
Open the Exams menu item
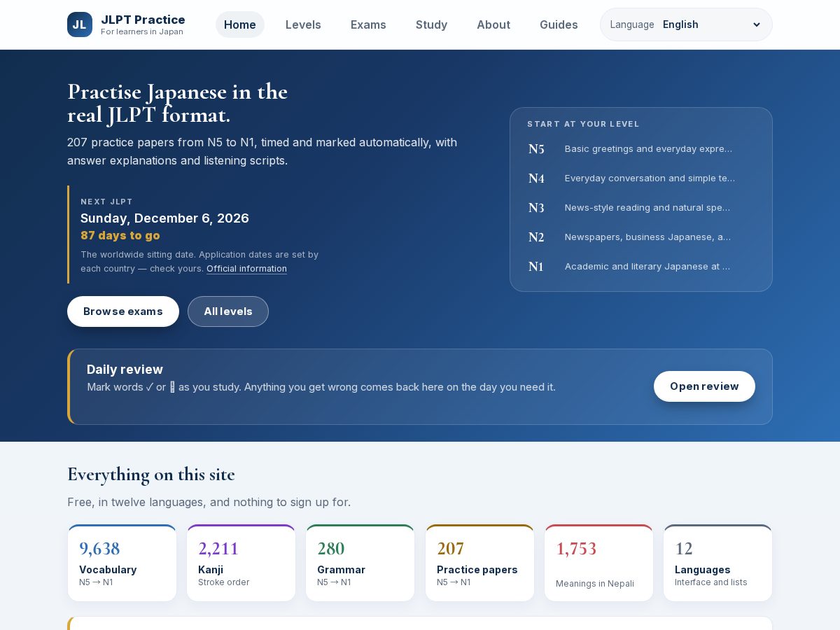[x=368, y=24]
